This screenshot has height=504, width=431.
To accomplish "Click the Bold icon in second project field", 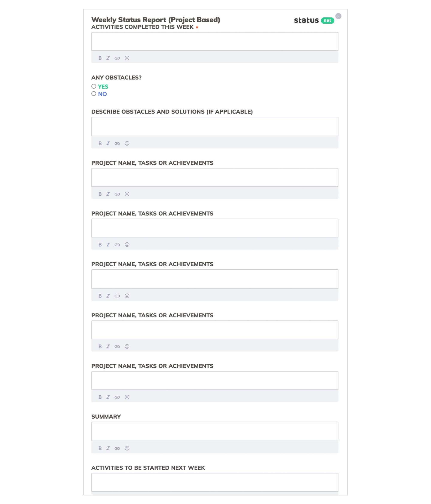I will [100, 244].
